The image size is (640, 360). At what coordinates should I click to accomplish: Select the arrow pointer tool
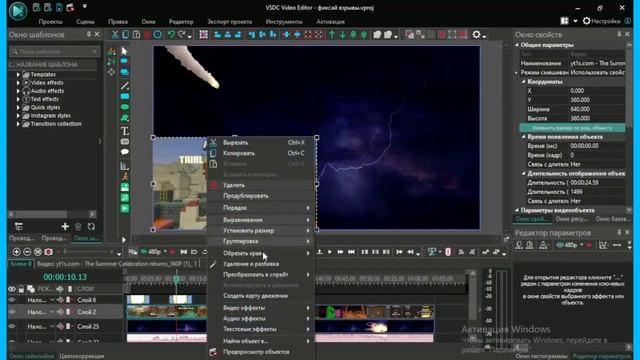pos(124,51)
